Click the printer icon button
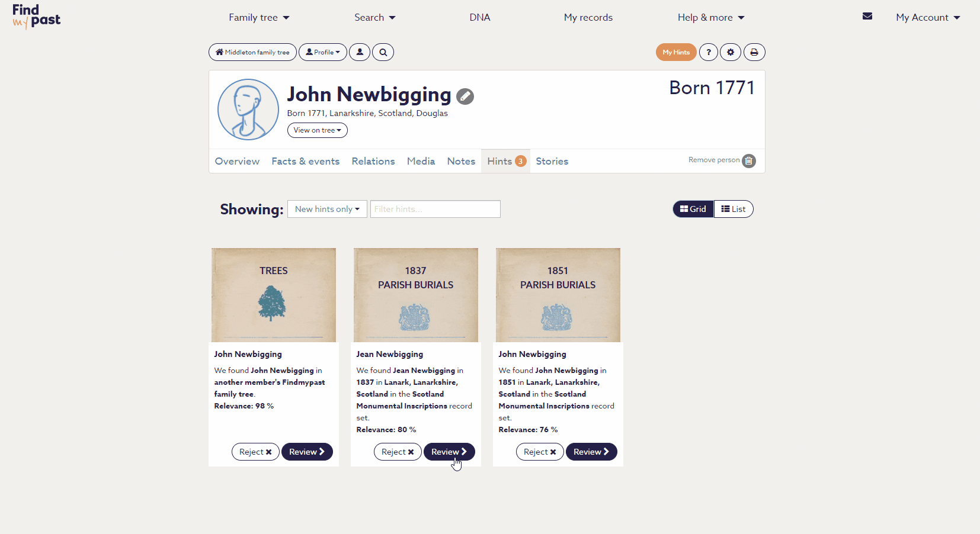Viewport: 980px width, 534px height. coord(754,52)
